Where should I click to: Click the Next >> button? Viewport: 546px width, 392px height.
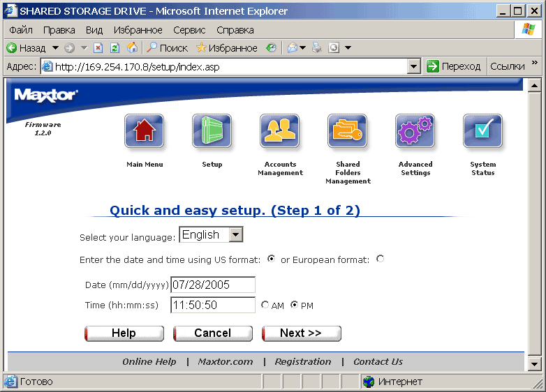click(x=301, y=333)
